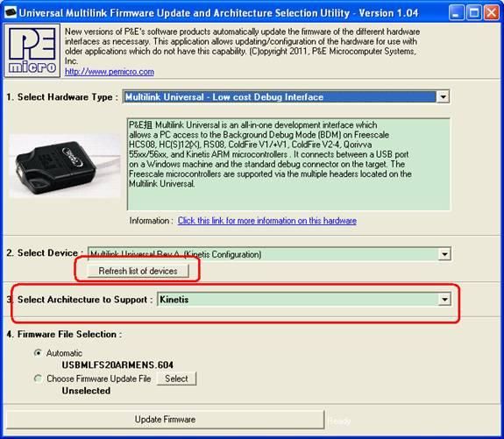504x439 pixels.
Task: Open the Select Hardware Type dropdown arrow
Action: pyautogui.click(x=443, y=96)
